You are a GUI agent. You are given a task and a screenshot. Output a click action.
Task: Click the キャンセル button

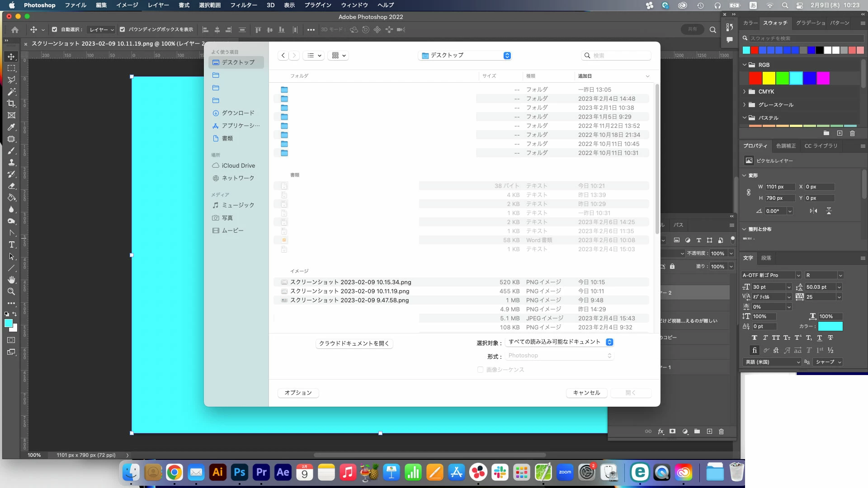pos(586,393)
